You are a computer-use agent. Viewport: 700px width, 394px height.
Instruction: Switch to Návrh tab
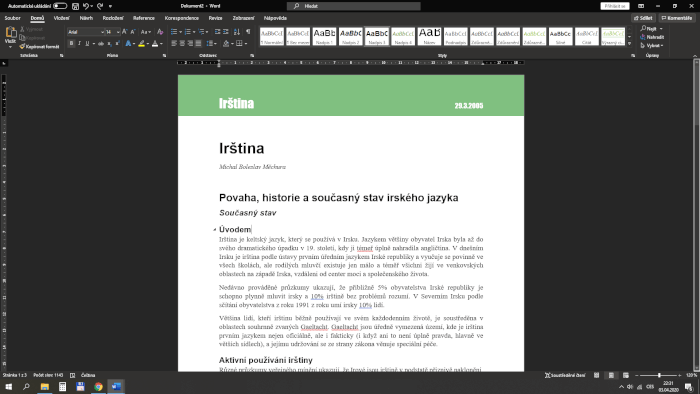click(86, 18)
